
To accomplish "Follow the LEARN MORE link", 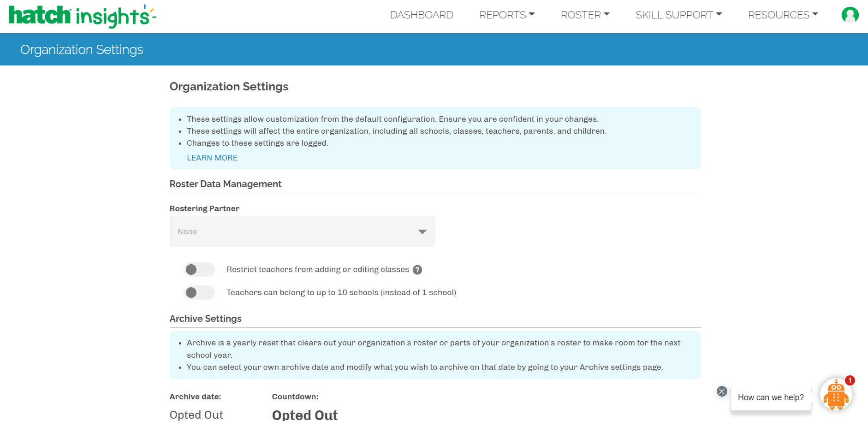I will tap(212, 158).
